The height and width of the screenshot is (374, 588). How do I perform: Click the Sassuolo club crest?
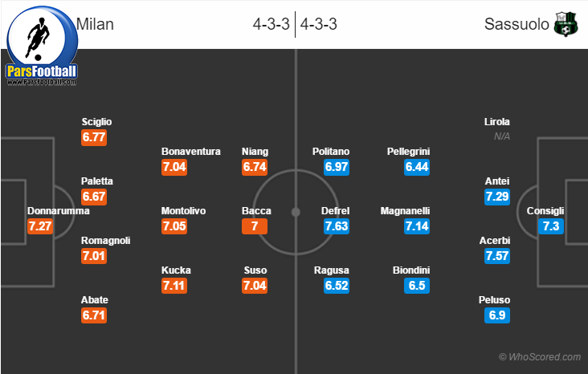pyautogui.click(x=566, y=24)
